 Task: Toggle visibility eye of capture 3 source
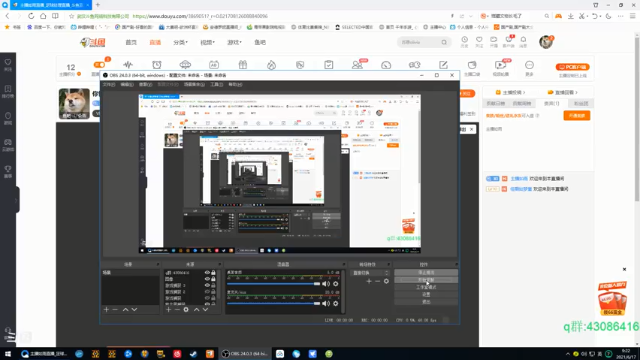207,285
